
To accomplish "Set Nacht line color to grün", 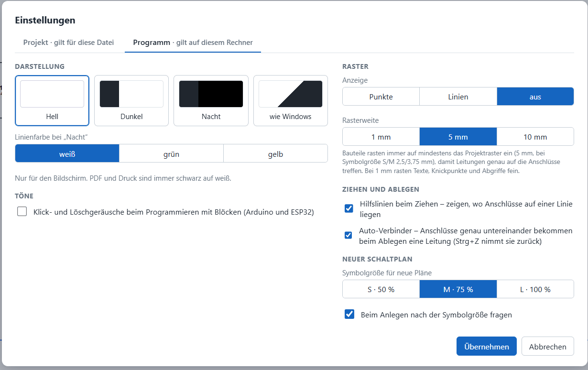I will (x=171, y=153).
